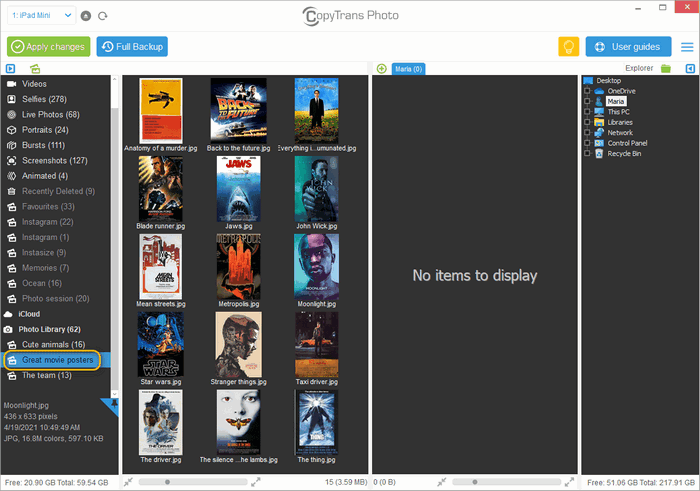This screenshot has height=491, width=700.
Task: Select the John Wick.jpg thumbnail
Action: (x=317, y=189)
